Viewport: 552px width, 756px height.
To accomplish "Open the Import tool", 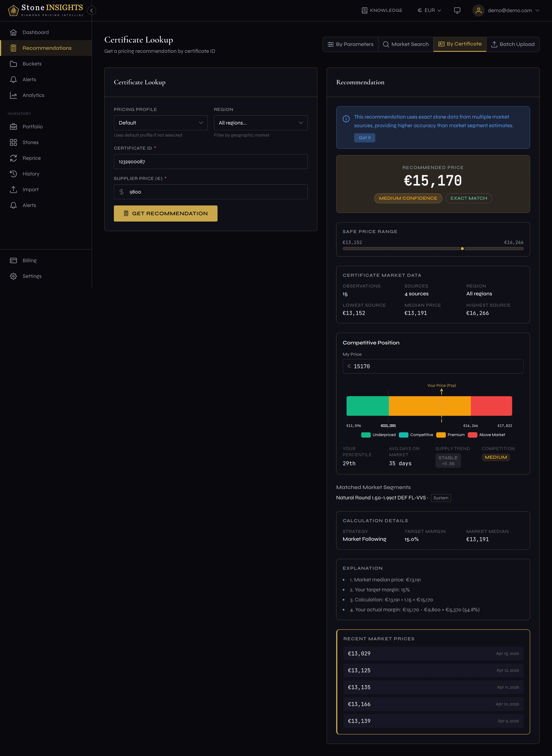I will [x=30, y=189].
